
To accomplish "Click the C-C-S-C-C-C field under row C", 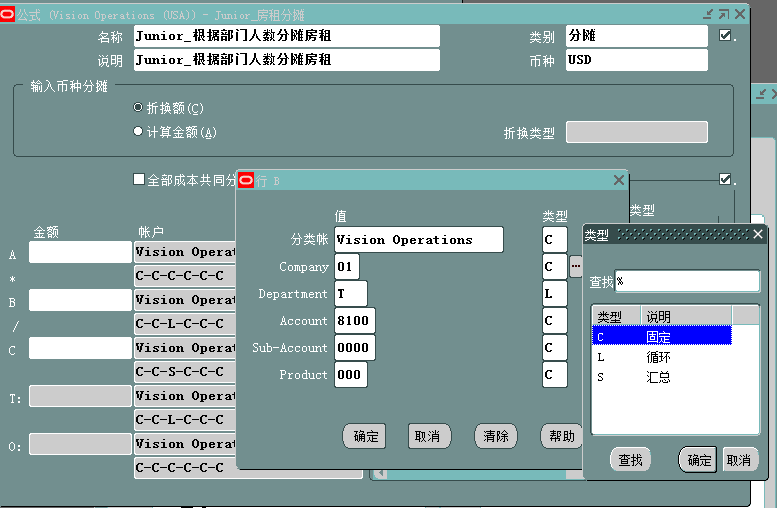I will 185,372.
